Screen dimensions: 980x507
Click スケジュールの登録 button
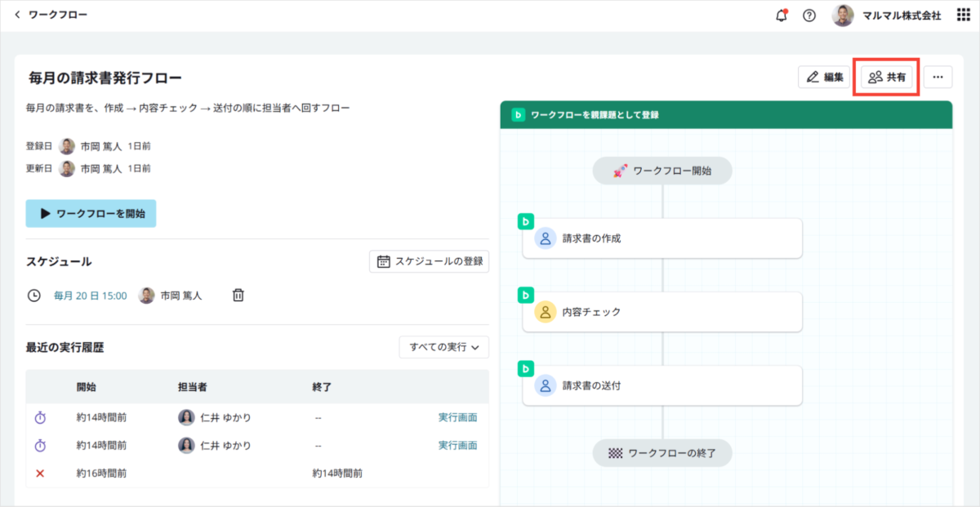[x=430, y=261]
